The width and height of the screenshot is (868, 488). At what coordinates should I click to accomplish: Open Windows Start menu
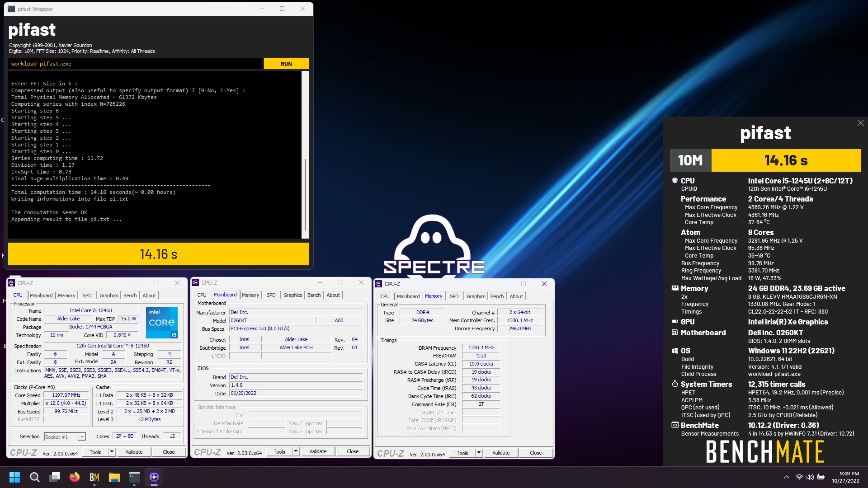[x=14, y=477]
